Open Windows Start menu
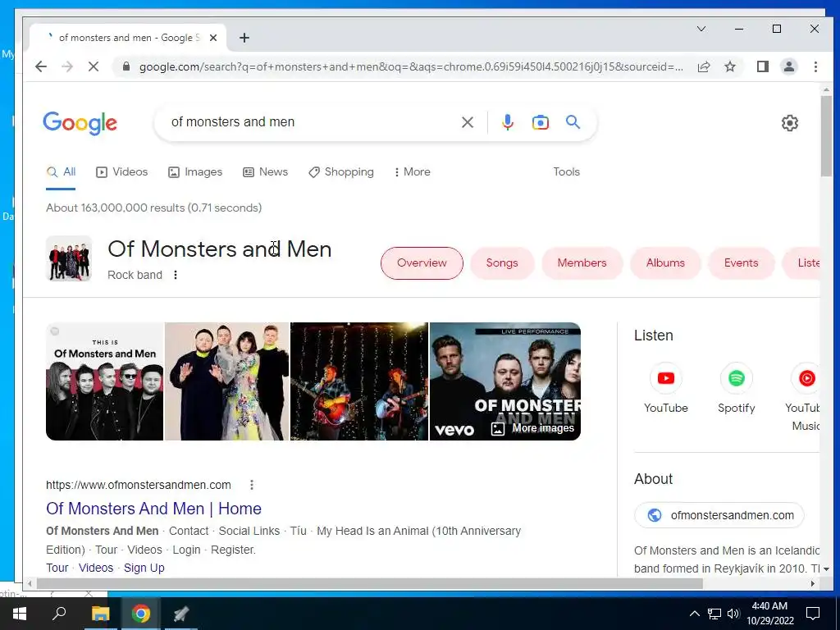 pyautogui.click(x=20, y=614)
